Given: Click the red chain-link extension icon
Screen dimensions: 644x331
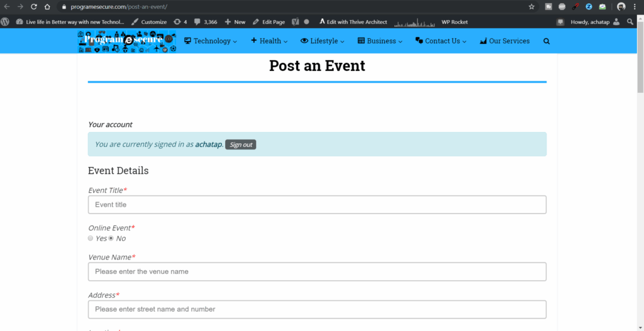Looking at the screenshot, I should coord(575,6).
